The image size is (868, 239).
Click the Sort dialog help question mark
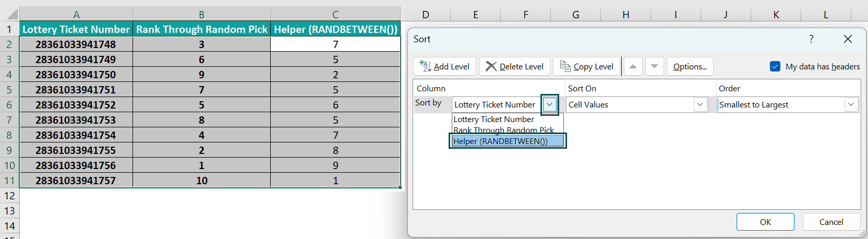(811, 39)
